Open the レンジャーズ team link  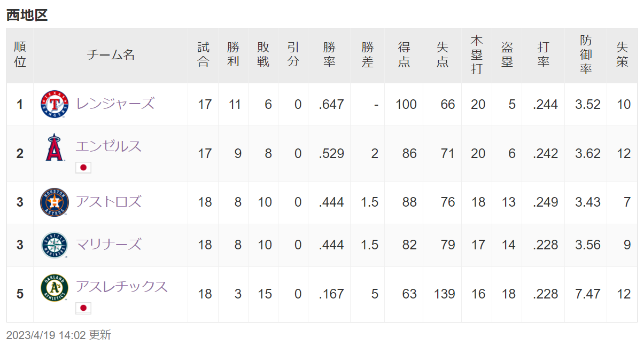coord(115,103)
